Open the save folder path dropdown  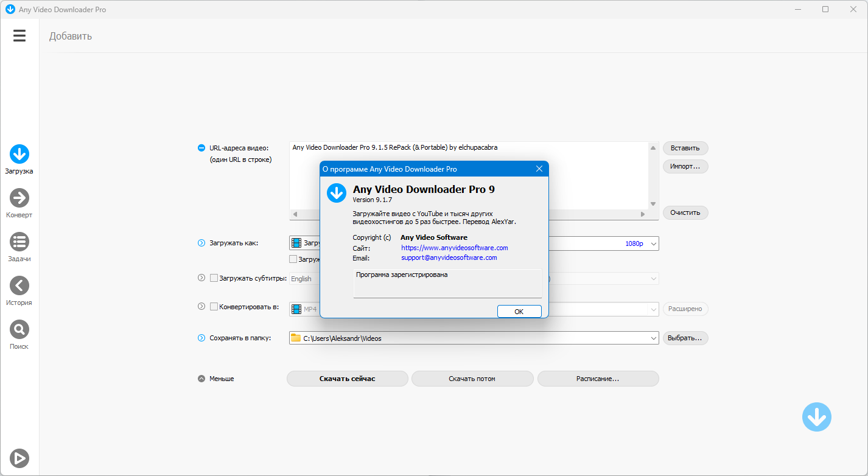[x=653, y=338]
